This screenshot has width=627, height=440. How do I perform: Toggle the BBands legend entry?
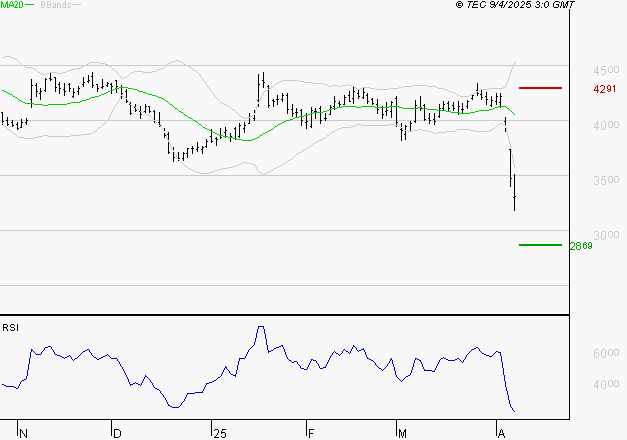coord(56,5)
